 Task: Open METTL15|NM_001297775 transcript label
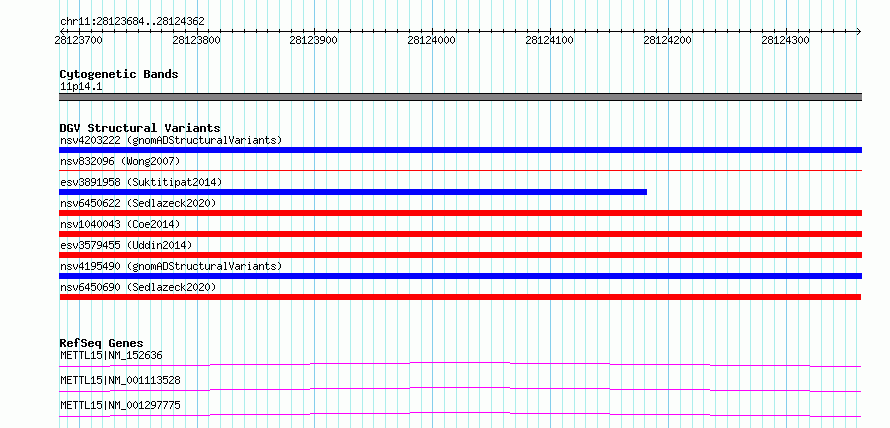120,405
